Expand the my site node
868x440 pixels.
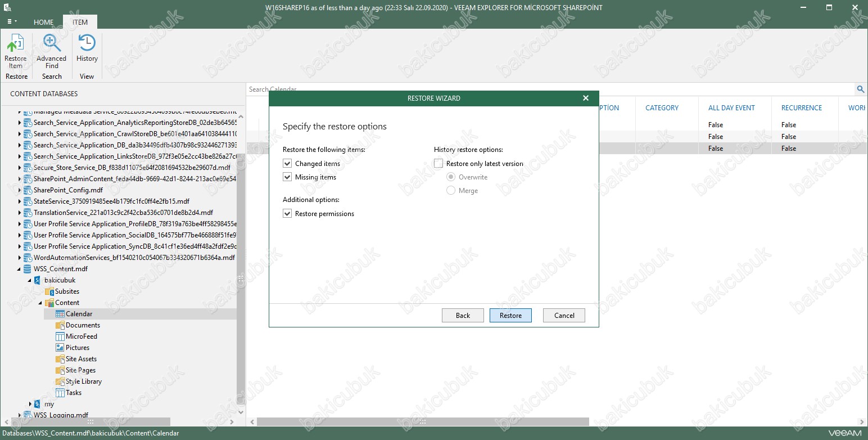(x=30, y=404)
